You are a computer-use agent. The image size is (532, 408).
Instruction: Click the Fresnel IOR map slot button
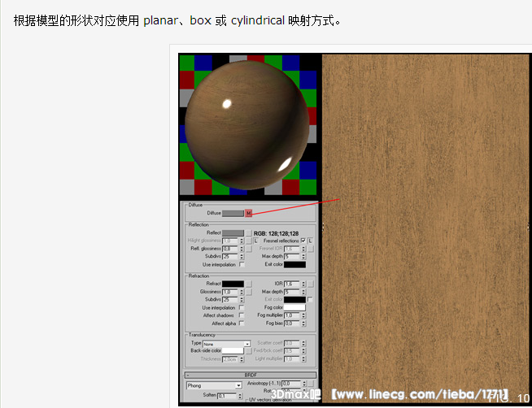tap(311, 249)
